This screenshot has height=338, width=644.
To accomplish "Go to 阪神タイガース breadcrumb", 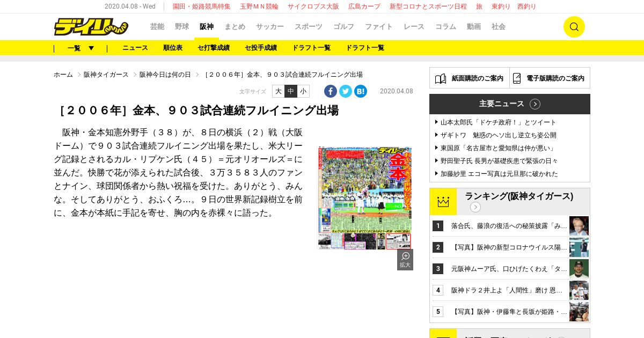I will 106,75.
